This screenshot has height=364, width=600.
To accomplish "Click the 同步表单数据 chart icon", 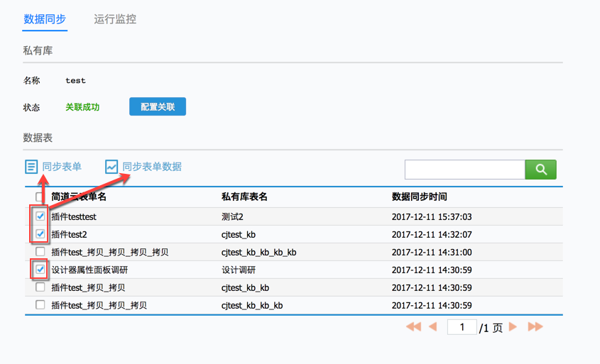I will 111,167.
